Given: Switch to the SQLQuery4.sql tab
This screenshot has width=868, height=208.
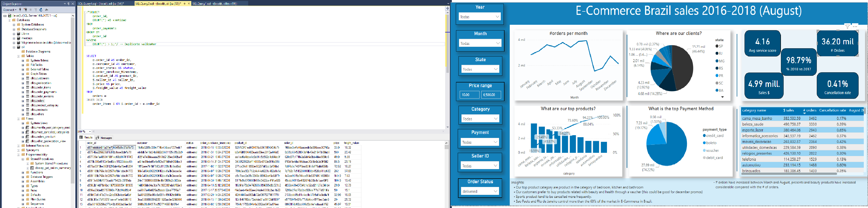Looking at the screenshot, I should pos(101,3).
